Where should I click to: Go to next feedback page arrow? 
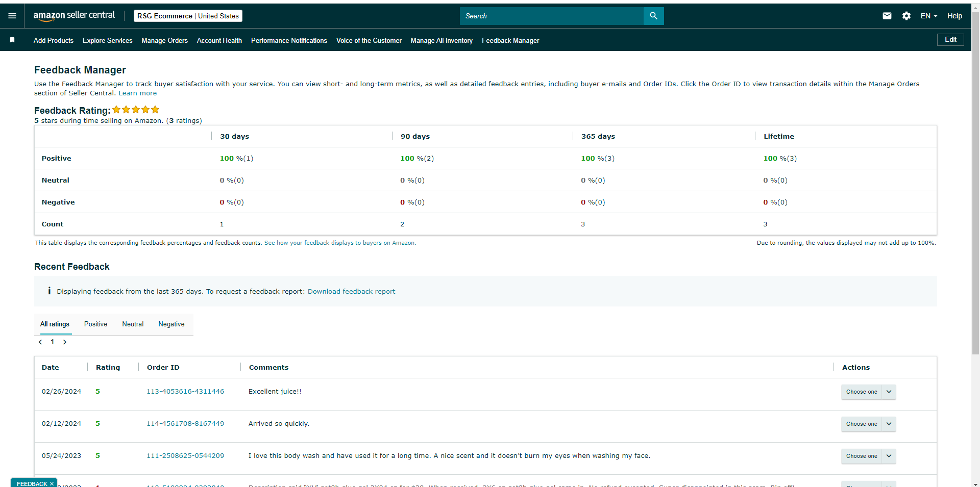coord(65,342)
